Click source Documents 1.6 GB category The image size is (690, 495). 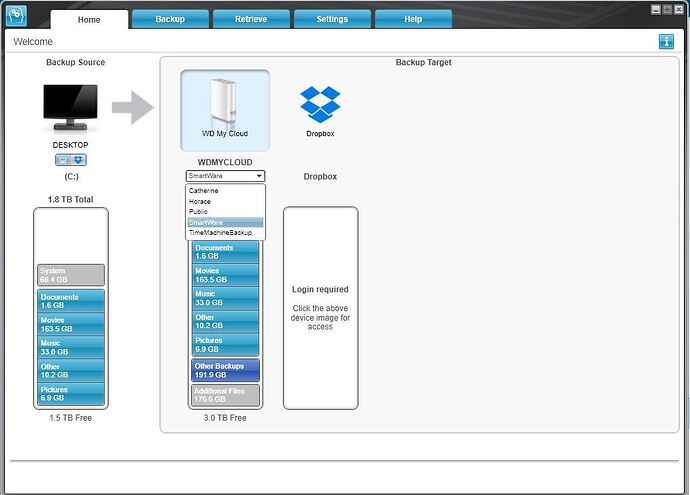(x=71, y=301)
